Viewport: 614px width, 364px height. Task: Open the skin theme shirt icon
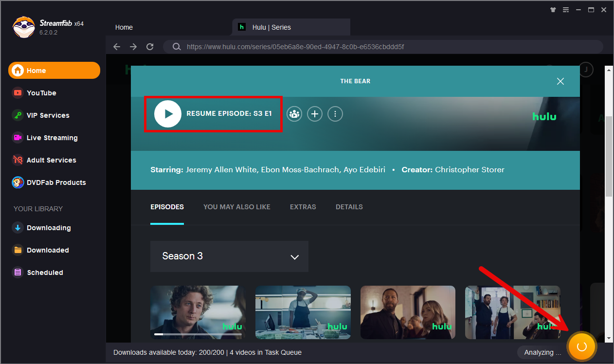(553, 10)
